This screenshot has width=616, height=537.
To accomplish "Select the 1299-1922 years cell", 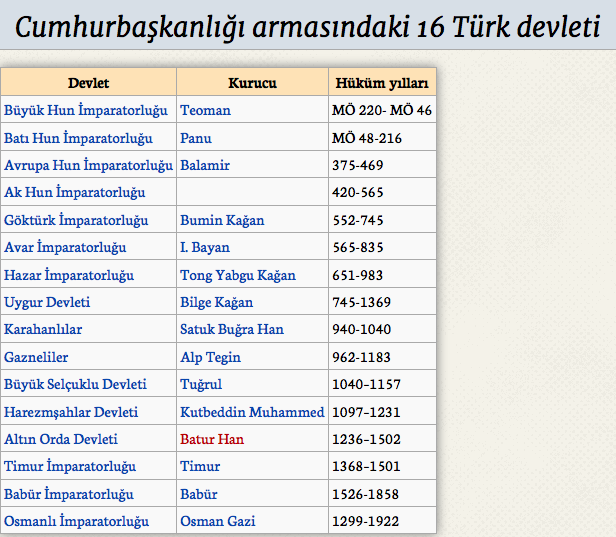I will (x=382, y=521).
